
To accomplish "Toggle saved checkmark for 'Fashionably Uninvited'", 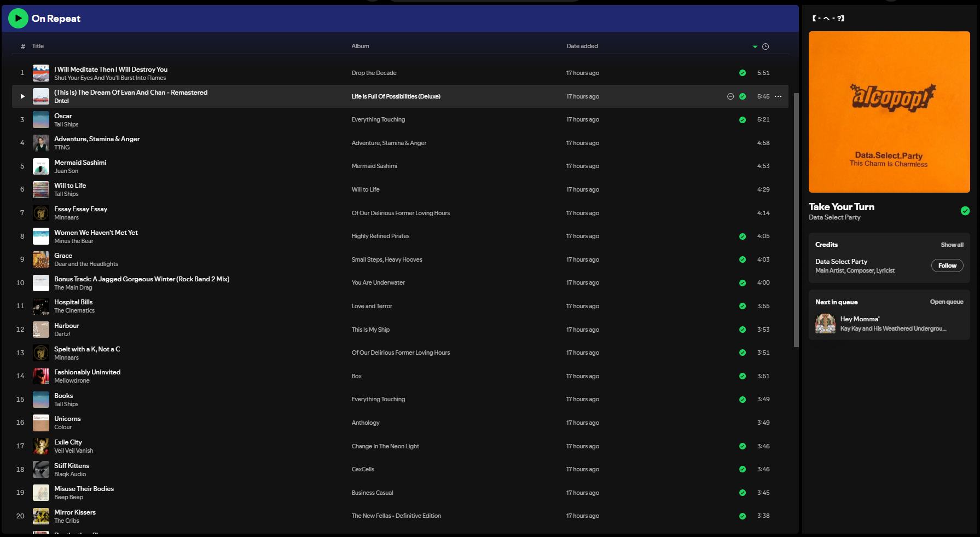I will coord(743,376).
